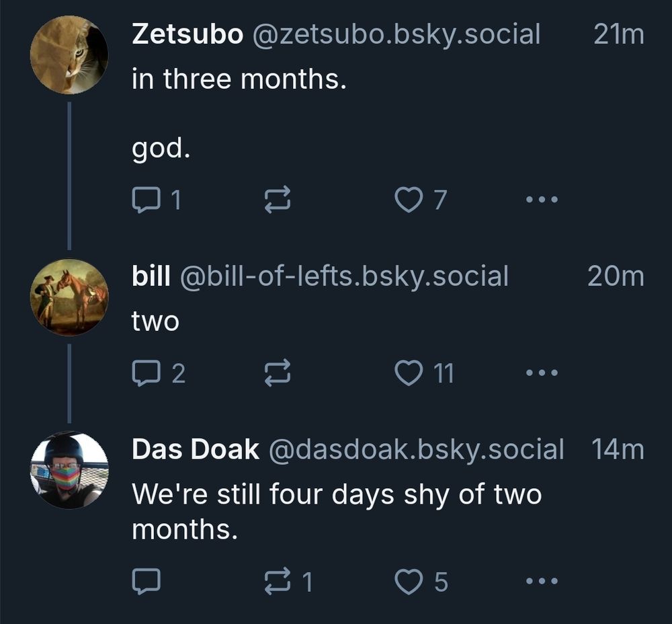Click the Zetsubo display name
Screen dimensions: 672x624
(x=187, y=34)
